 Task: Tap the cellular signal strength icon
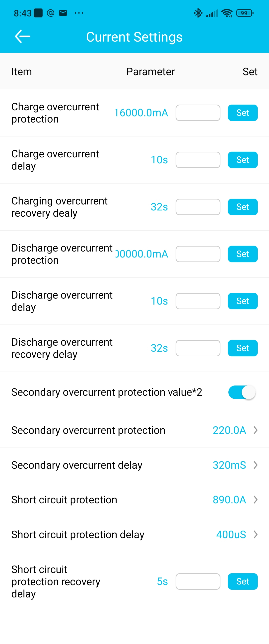coord(212,13)
